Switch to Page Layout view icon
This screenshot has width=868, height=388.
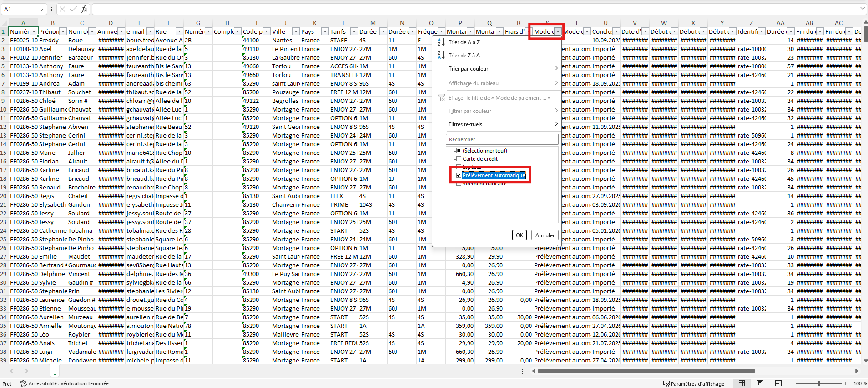coord(760,383)
